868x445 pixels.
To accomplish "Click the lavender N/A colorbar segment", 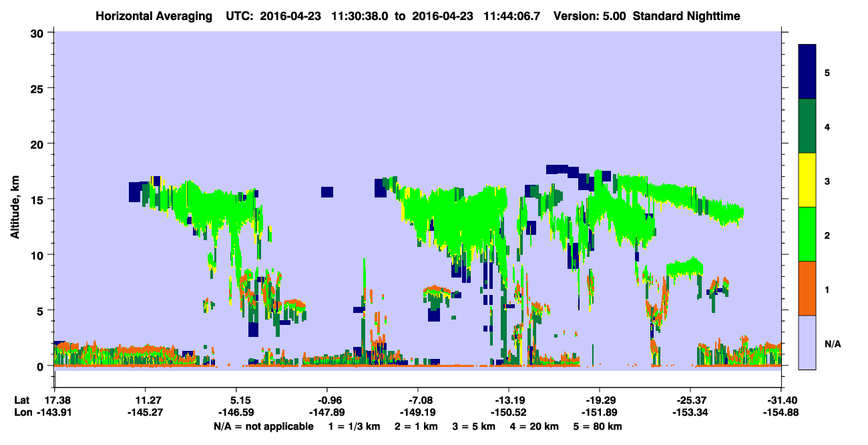I will 808,342.
